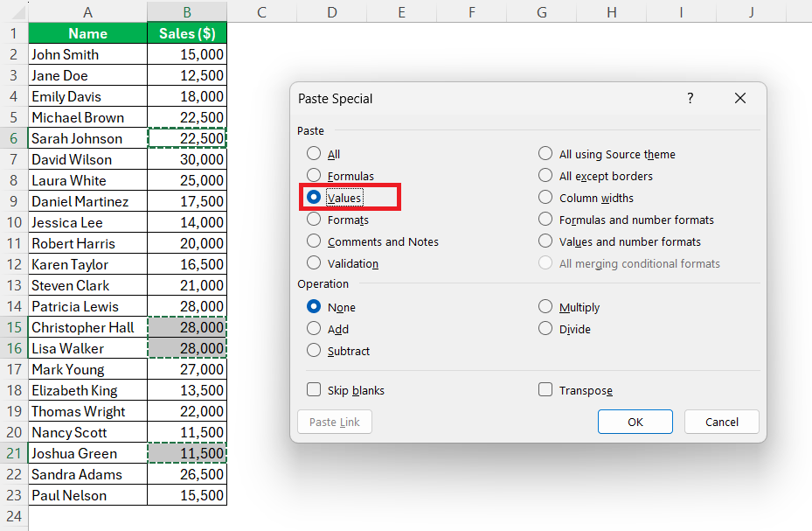The height and width of the screenshot is (531, 812).
Task: Select Subtract operation
Action: coord(338,351)
